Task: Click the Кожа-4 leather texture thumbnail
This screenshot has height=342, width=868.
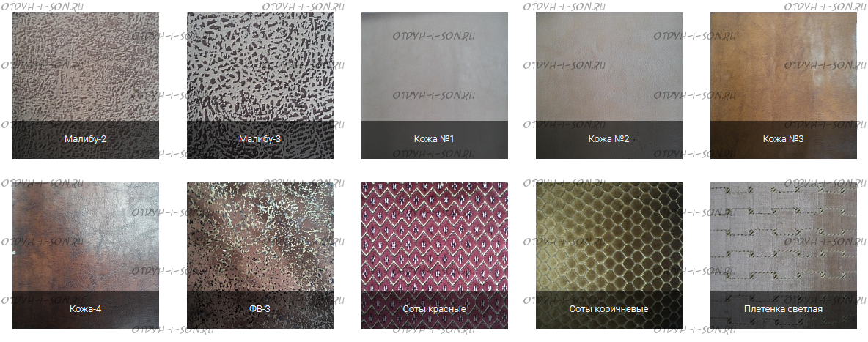Action: coord(85,256)
